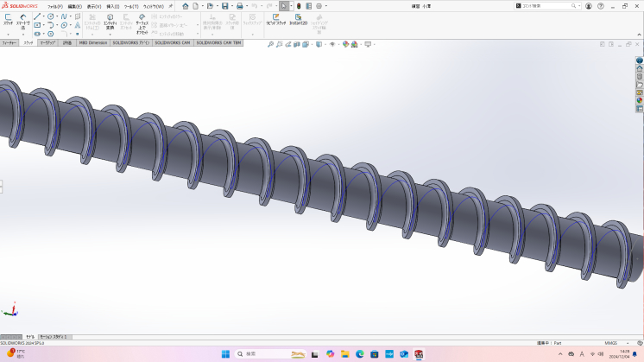The image size is (644, 362).
Task: Save the document with floppy icon
Action: point(224,6)
